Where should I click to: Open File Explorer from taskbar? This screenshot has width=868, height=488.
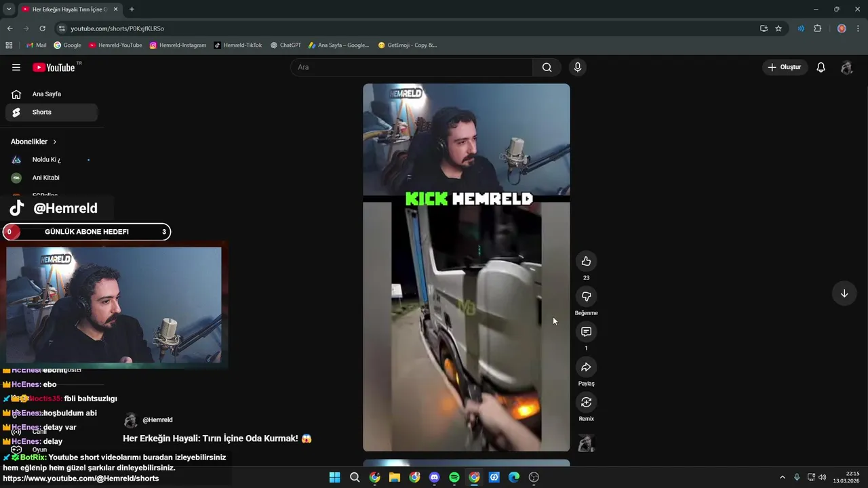(x=395, y=477)
